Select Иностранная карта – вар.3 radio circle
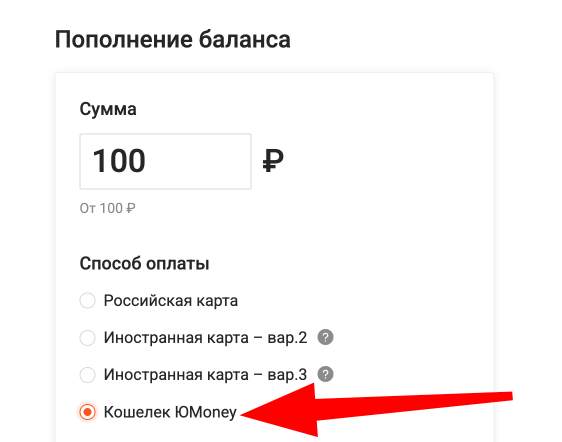Screen dimensions: 562x442 point(87,375)
